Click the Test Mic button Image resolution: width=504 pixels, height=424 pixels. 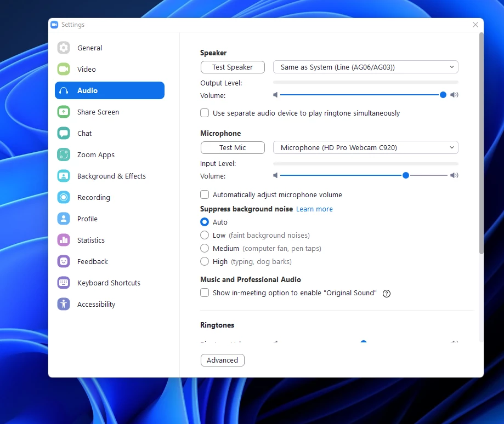233,148
